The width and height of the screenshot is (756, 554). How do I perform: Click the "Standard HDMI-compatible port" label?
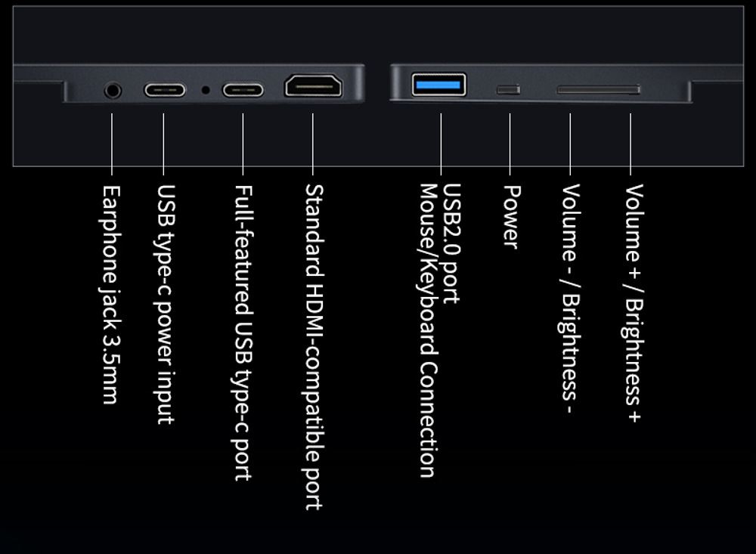(x=314, y=347)
